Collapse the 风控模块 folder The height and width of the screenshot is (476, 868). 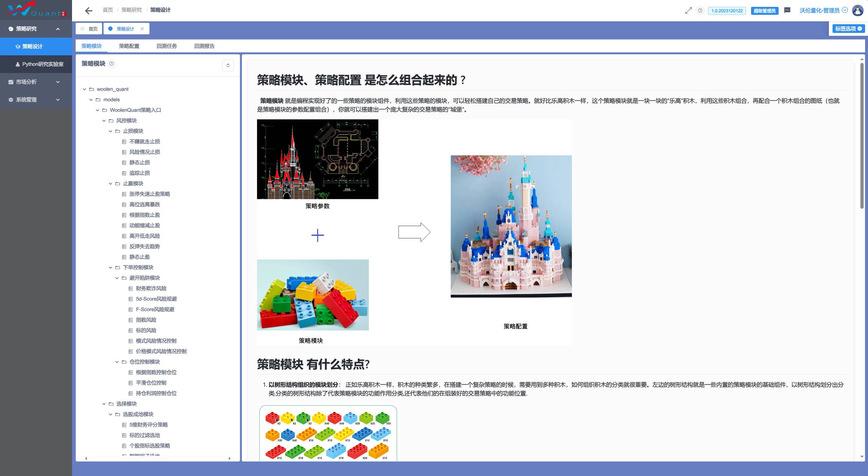104,121
